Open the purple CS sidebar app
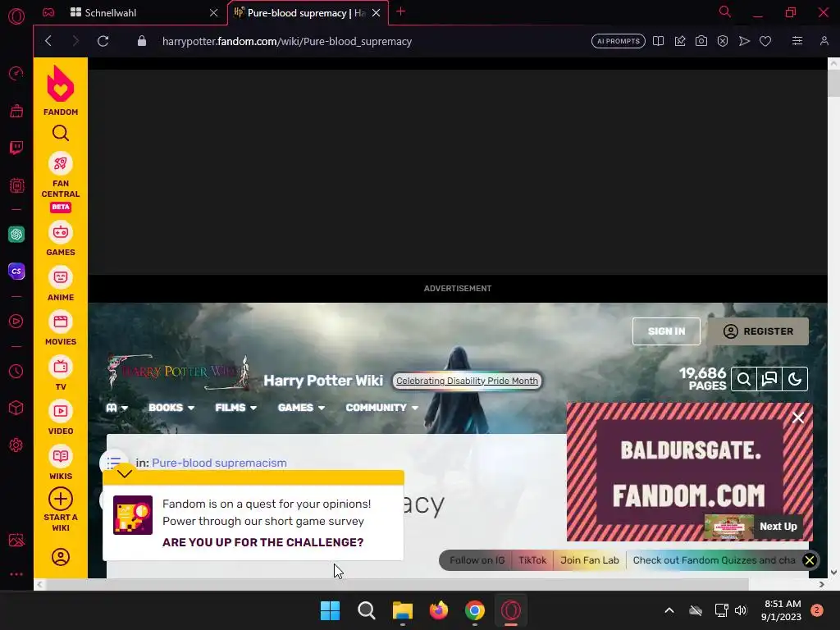This screenshot has width=840, height=630. 16,271
